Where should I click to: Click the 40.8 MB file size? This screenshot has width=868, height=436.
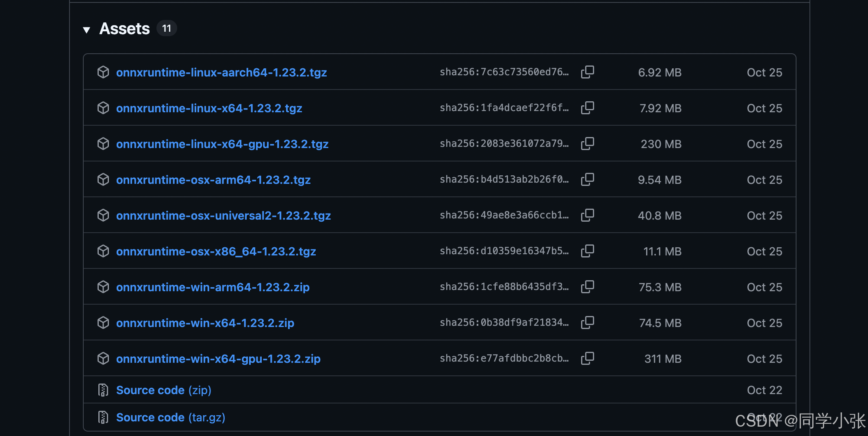click(x=660, y=216)
